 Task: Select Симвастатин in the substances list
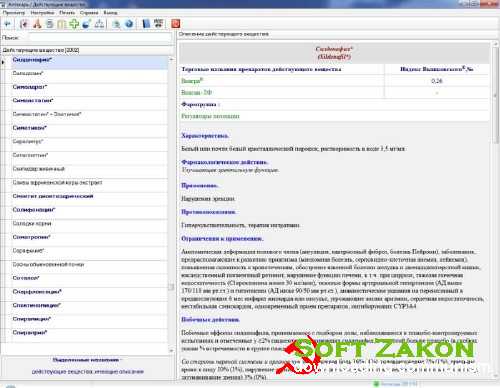[33, 100]
